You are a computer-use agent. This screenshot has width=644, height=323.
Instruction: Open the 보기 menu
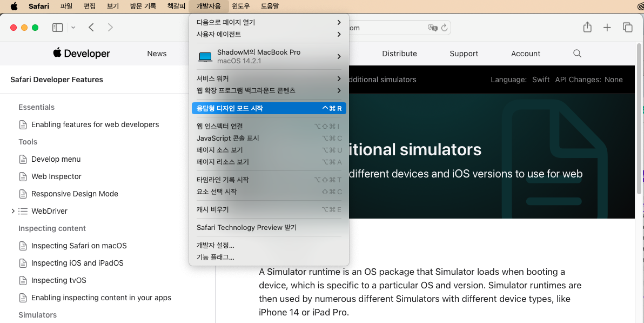(x=112, y=6)
